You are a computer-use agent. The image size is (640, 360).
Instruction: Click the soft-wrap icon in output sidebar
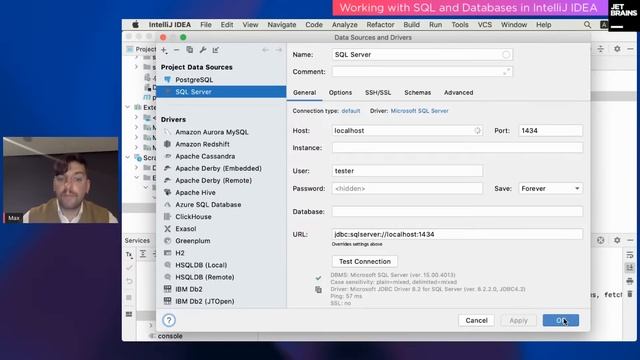point(630,255)
